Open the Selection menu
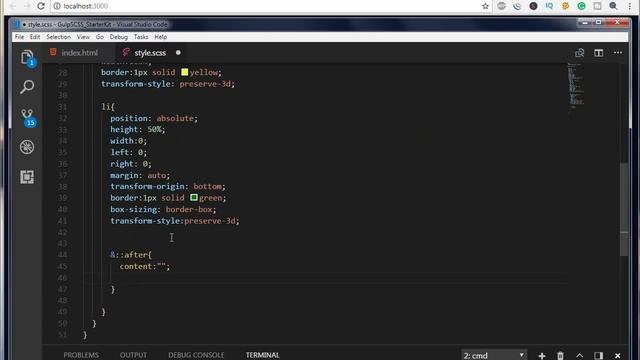640x360 pixels. pyautogui.click(x=58, y=37)
